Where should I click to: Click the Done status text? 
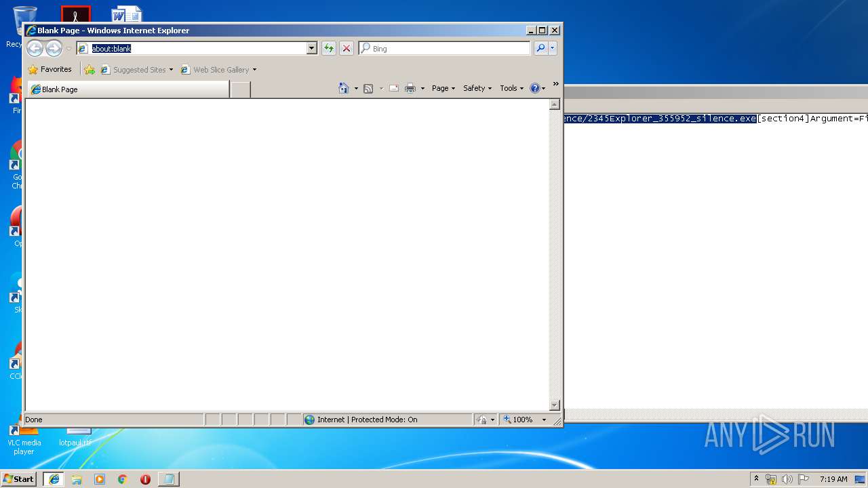click(x=34, y=420)
